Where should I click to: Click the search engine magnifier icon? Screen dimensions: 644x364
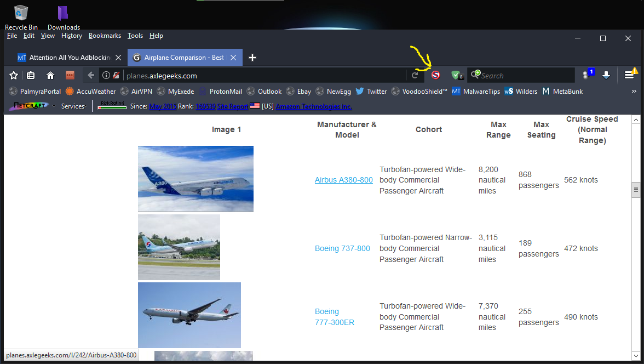[475, 75]
